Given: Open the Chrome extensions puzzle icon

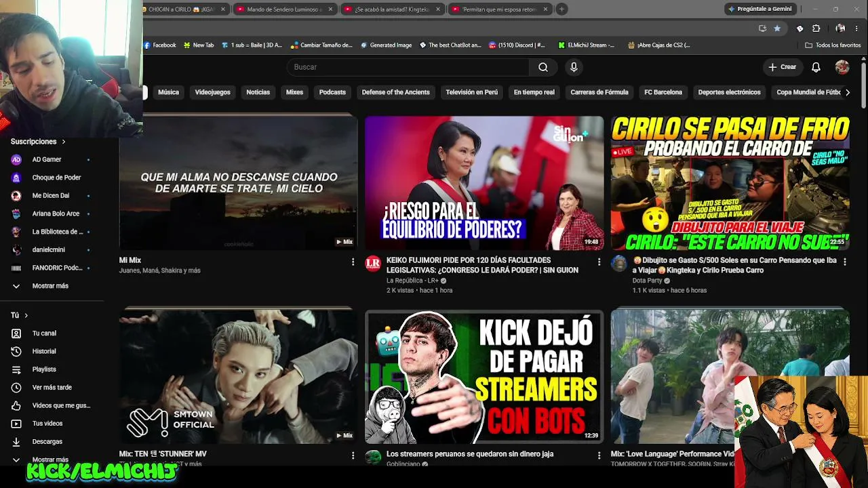Looking at the screenshot, I should tap(816, 28).
